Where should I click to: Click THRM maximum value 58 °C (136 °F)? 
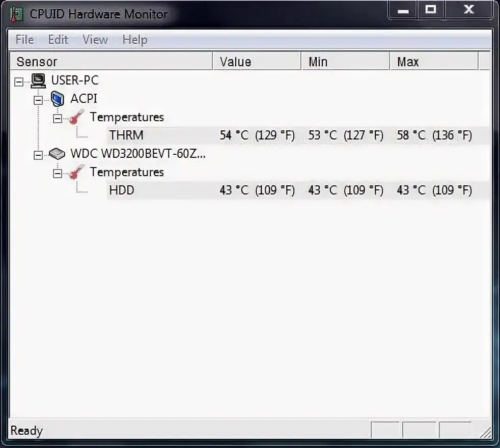click(434, 135)
